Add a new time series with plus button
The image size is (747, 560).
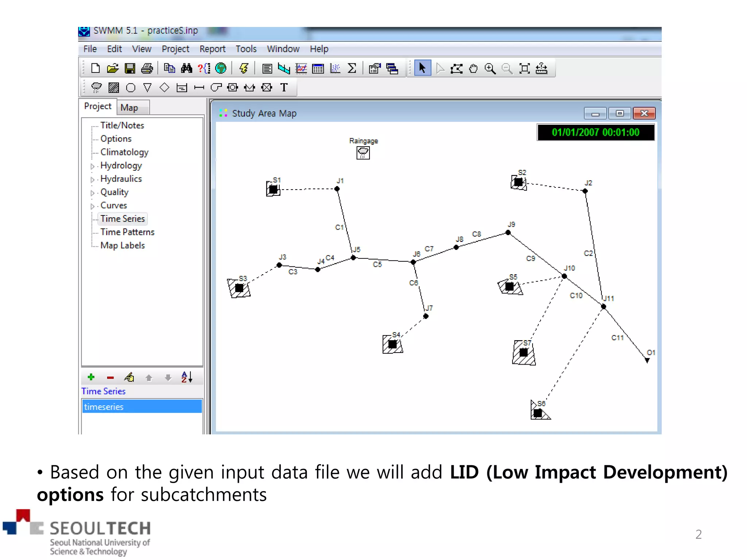(x=91, y=377)
